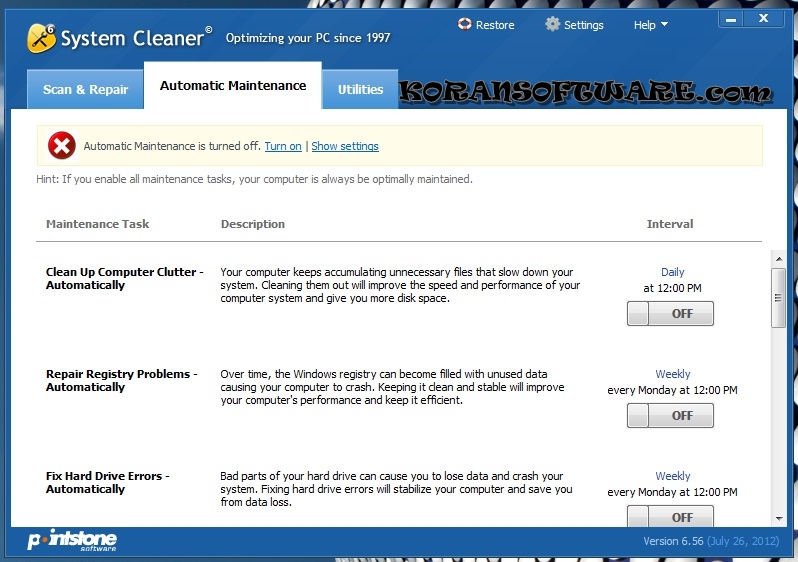Click the scrollbar up arrow
This screenshot has width=798, height=562.
779,259
